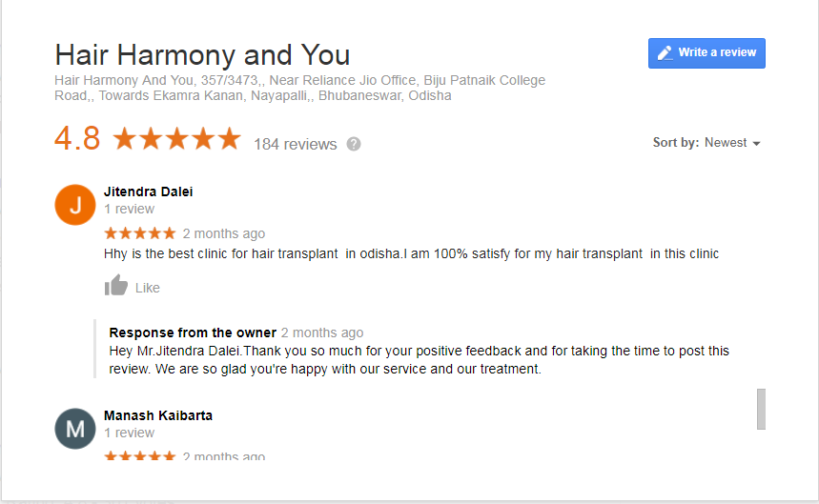
Task: Click "1 review" under Manash Kaibarta
Action: pyautogui.click(x=129, y=433)
